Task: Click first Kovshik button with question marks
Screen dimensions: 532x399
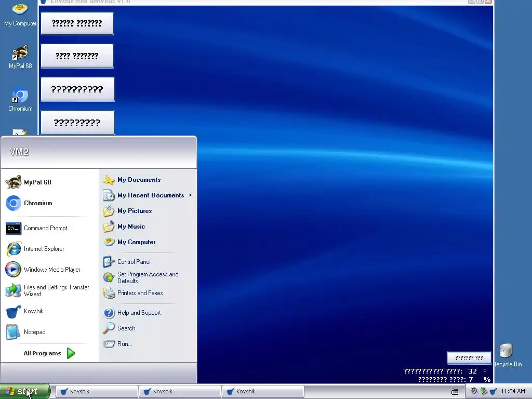Action: point(77,23)
